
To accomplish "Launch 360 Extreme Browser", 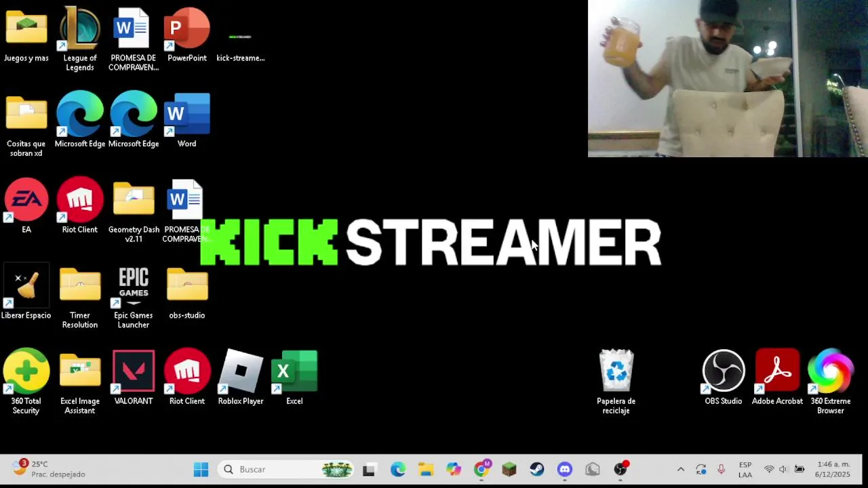I will [x=831, y=382].
